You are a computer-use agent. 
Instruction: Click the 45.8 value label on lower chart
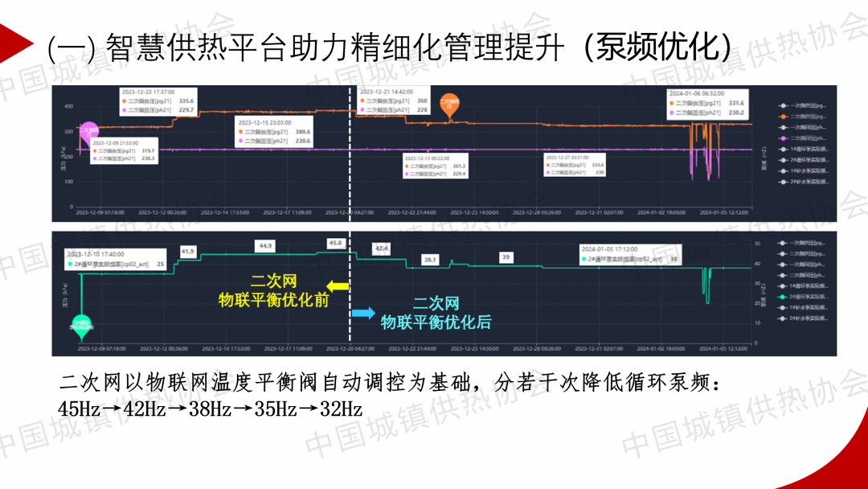click(x=336, y=243)
